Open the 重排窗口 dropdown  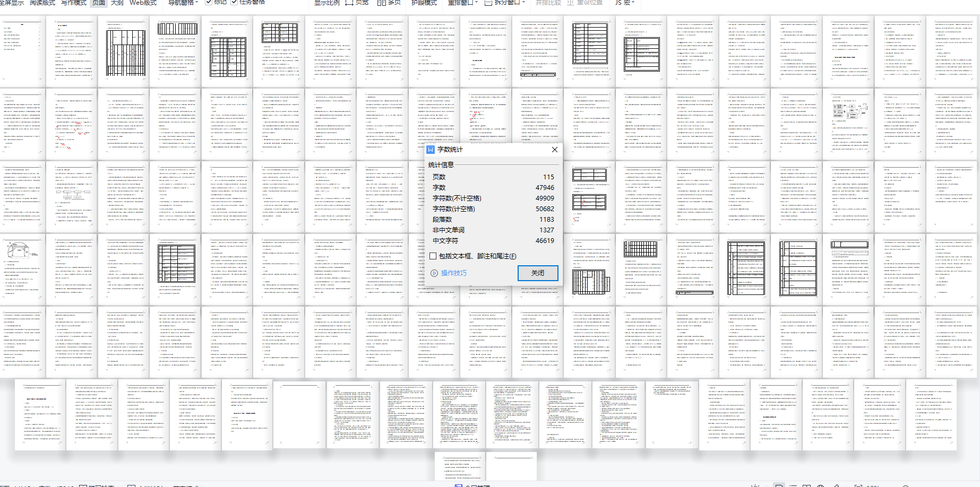pos(462,3)
